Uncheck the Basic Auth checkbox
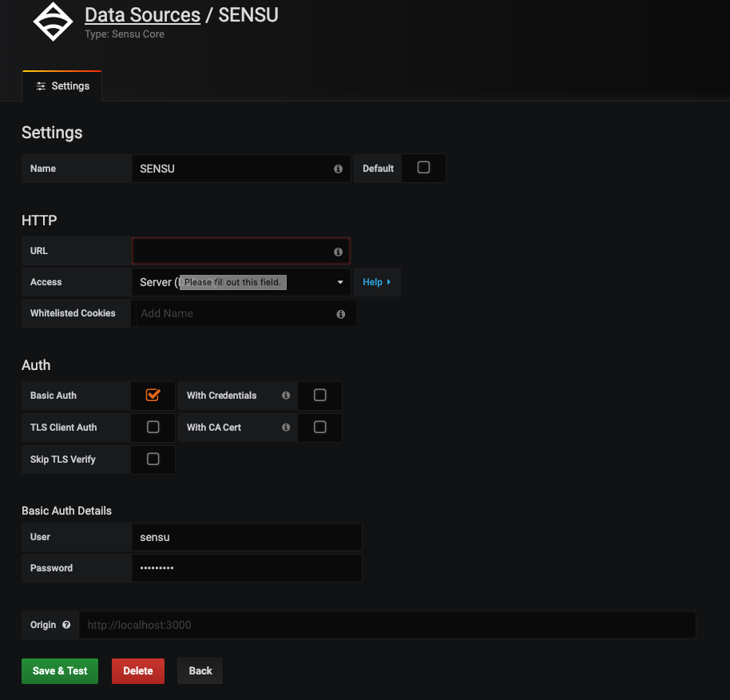Viewport: 730px width, 700px height. click(x=153, y=395)
